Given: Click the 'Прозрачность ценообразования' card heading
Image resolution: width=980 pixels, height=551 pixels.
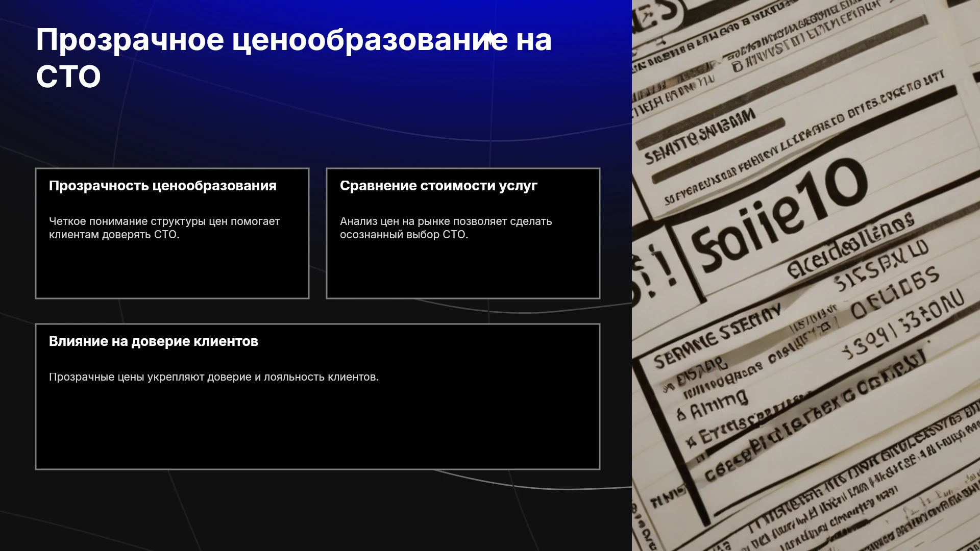Looking at the screenshot, I should coord(163,186).
